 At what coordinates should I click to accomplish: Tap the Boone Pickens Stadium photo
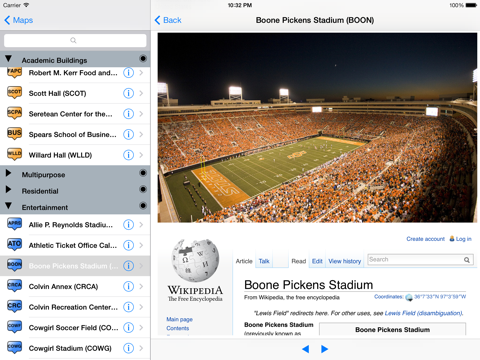coord(317,128)
